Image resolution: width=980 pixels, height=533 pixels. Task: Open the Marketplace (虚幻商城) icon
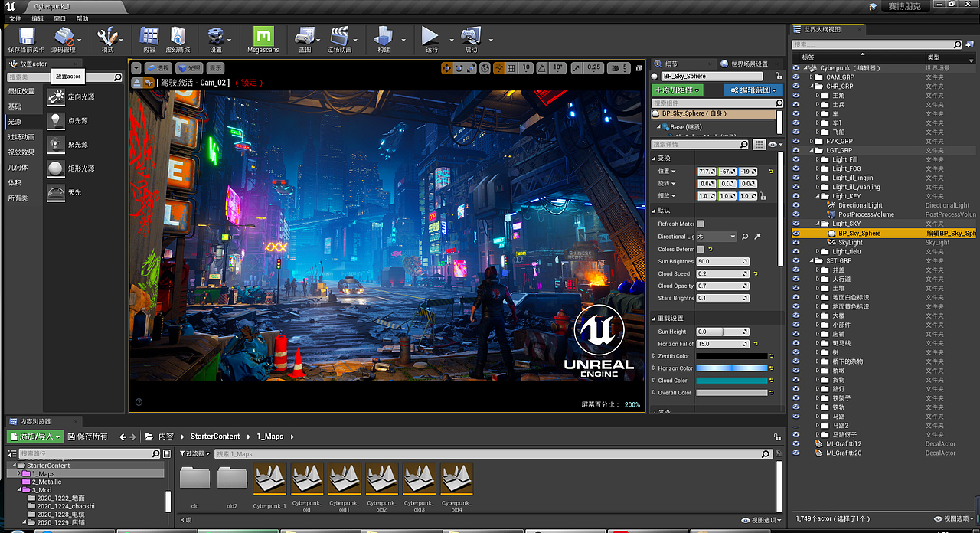coord(178,36)
